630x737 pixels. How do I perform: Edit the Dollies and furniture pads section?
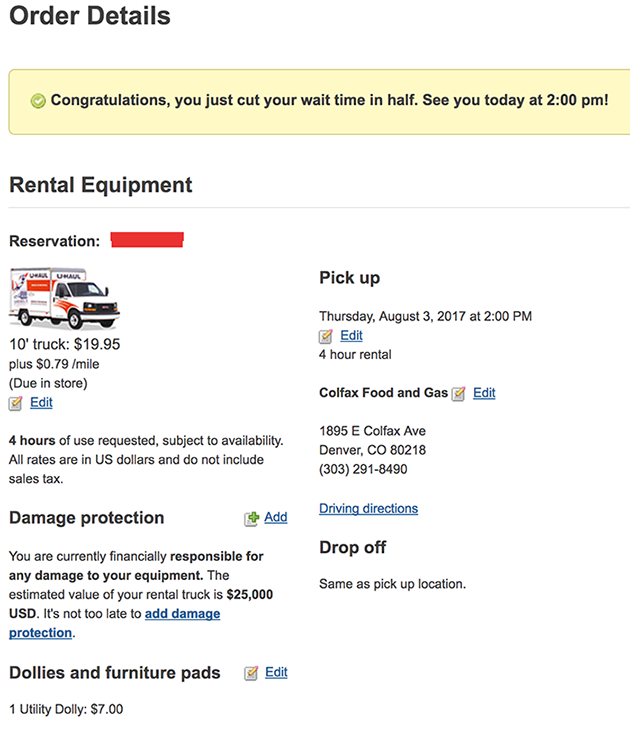click(x=276, y=672)
